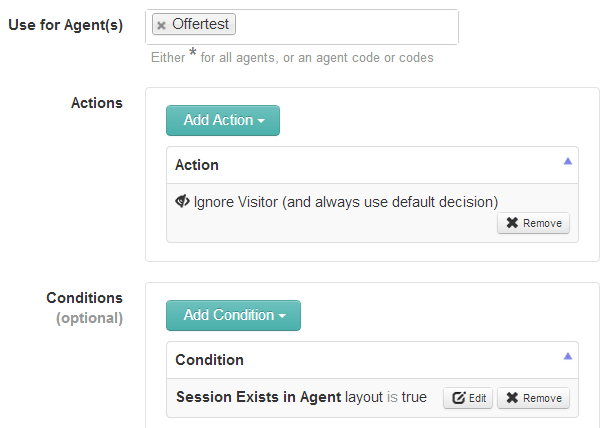
Task: Click the agent codes helper text
Action: click(x=292, y=57)
